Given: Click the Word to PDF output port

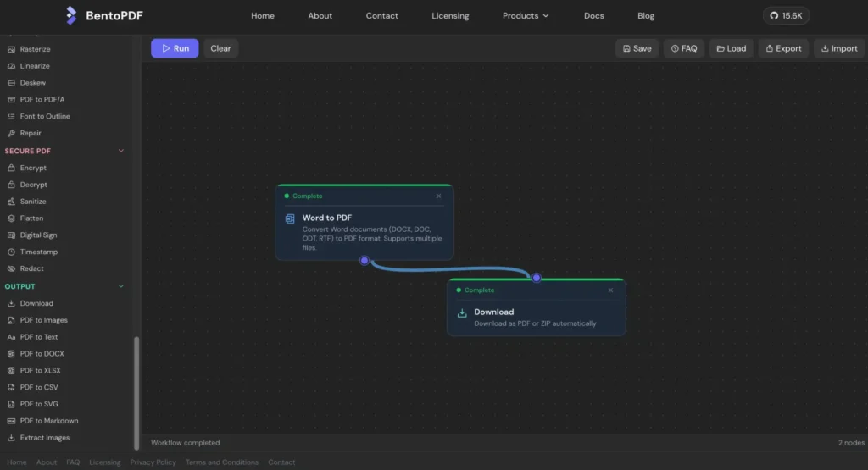Looking at the screenshot, I should 364,261.
